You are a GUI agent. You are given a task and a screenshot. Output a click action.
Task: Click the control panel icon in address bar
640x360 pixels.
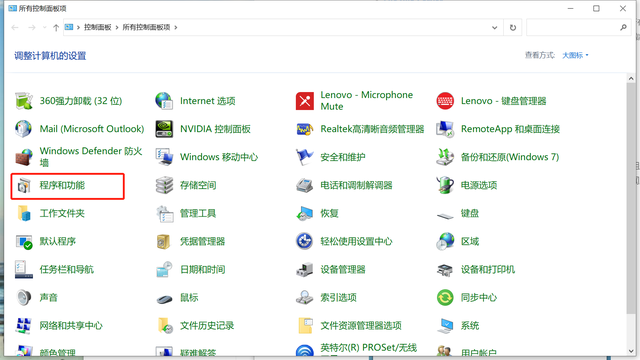pyautogui.click(x=69, y=27)
